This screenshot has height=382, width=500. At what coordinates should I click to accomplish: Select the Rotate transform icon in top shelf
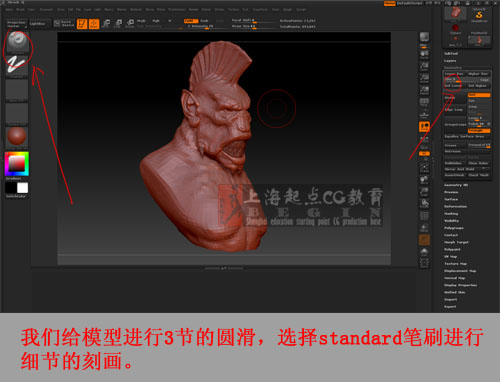[130, 24]
